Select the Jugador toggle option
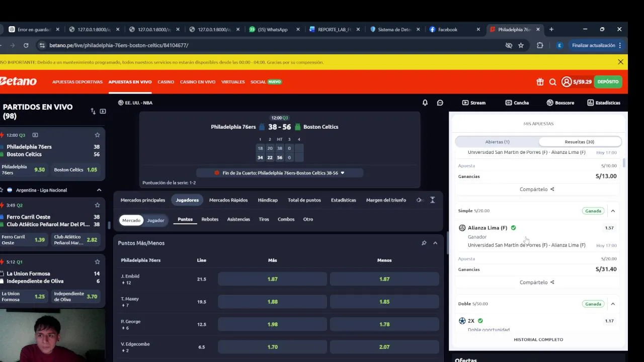 pyautogui.click(x=155, y=220)
